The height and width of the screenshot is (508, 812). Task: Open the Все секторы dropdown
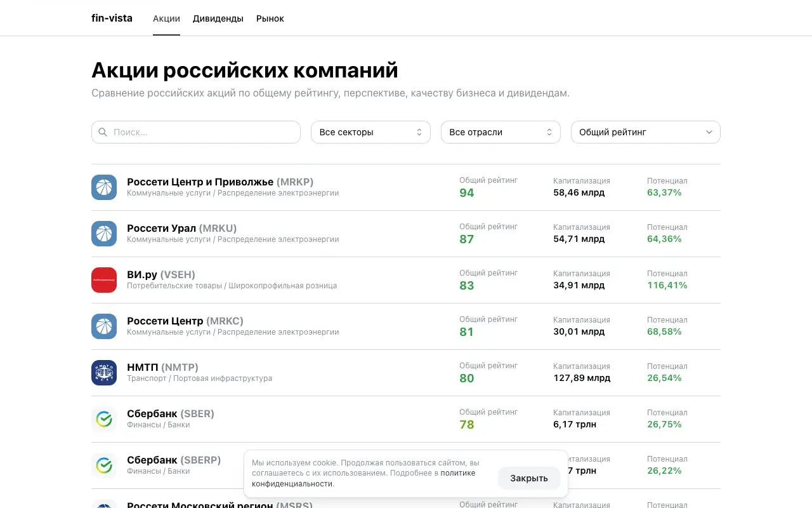pos(370,132)
